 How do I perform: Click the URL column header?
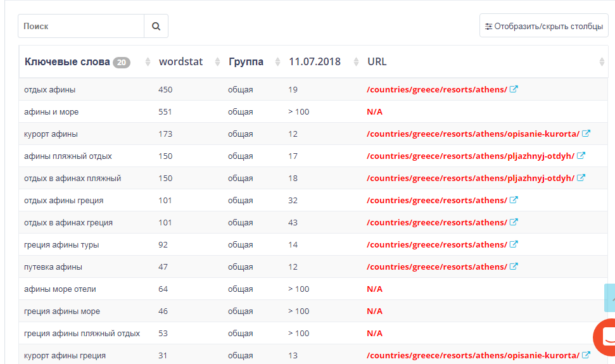click(377, 62)
